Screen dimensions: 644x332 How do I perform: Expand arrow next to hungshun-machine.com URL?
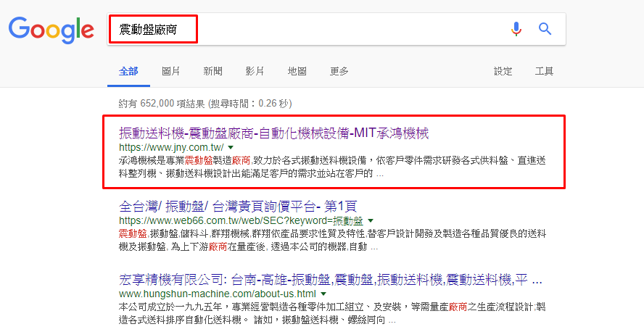point(323,294)
